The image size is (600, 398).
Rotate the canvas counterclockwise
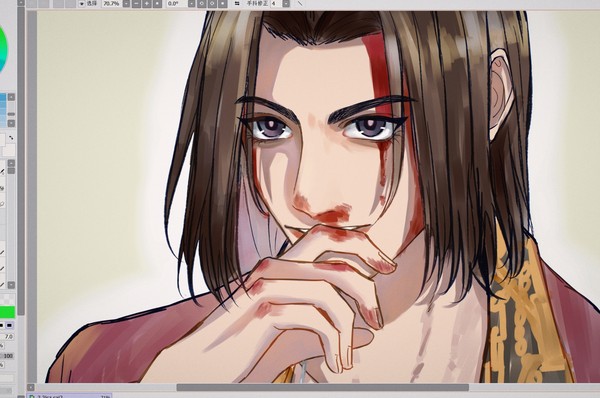click(202, 3)
